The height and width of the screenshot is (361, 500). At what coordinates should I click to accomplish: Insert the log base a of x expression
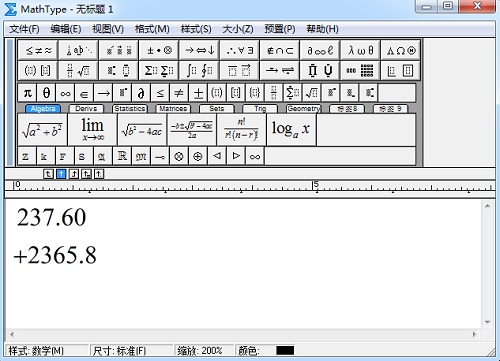click(x=291, y=130)
